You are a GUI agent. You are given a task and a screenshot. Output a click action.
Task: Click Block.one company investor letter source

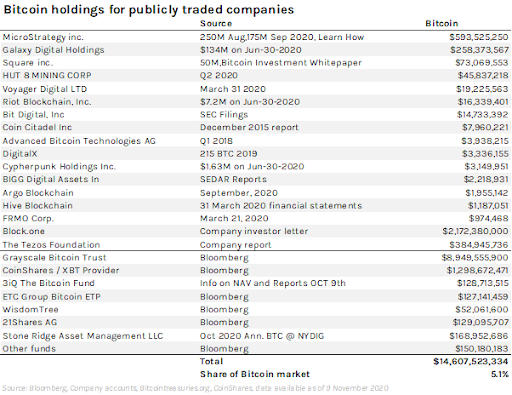pyautogui.click(x=254, y=231)
